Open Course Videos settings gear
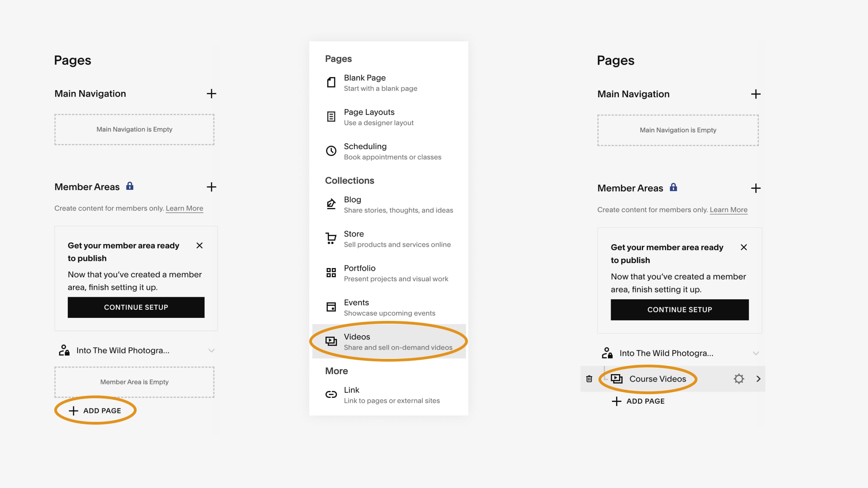The image size is (868, 488). point(738,379)
